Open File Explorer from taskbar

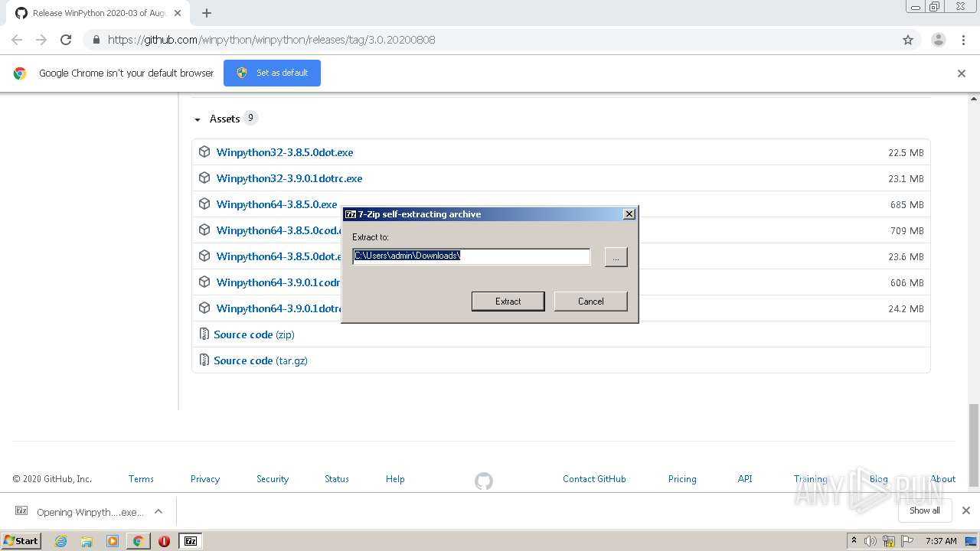(87, 541)
